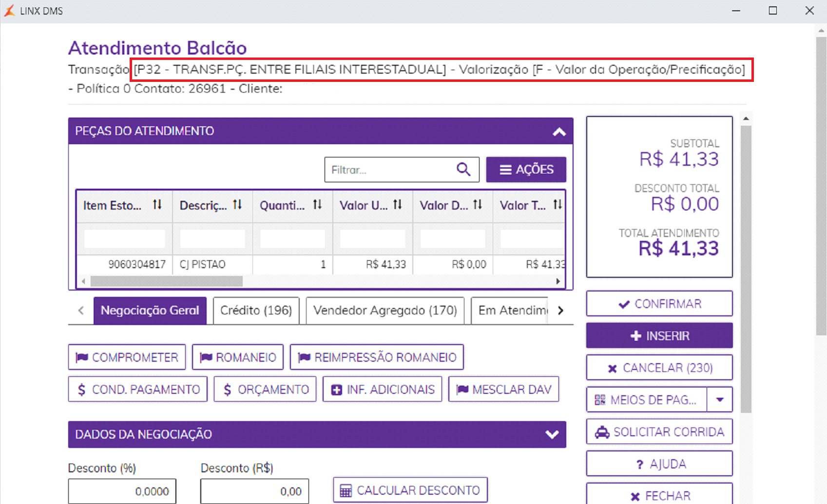The height and width of the screenshot is (504, 827).
Task: Sort by Valor Desconto column arrows
Action: point(478,205)
